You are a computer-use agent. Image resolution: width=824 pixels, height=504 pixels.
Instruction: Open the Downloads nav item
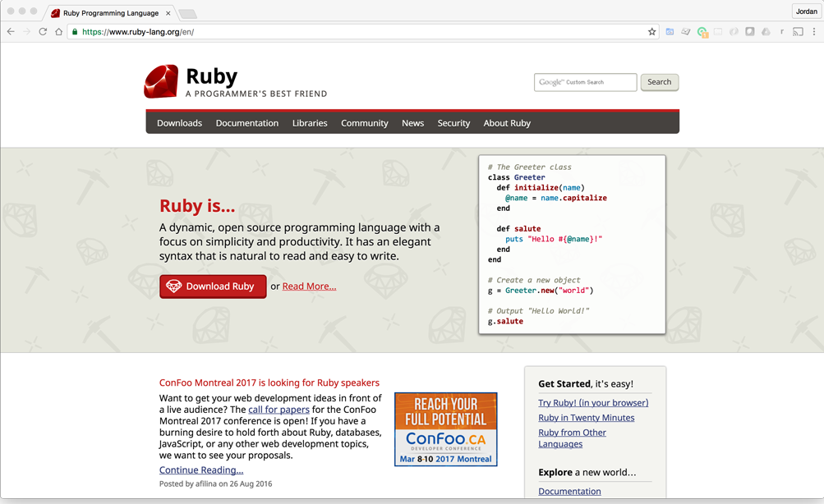[179, 123]
